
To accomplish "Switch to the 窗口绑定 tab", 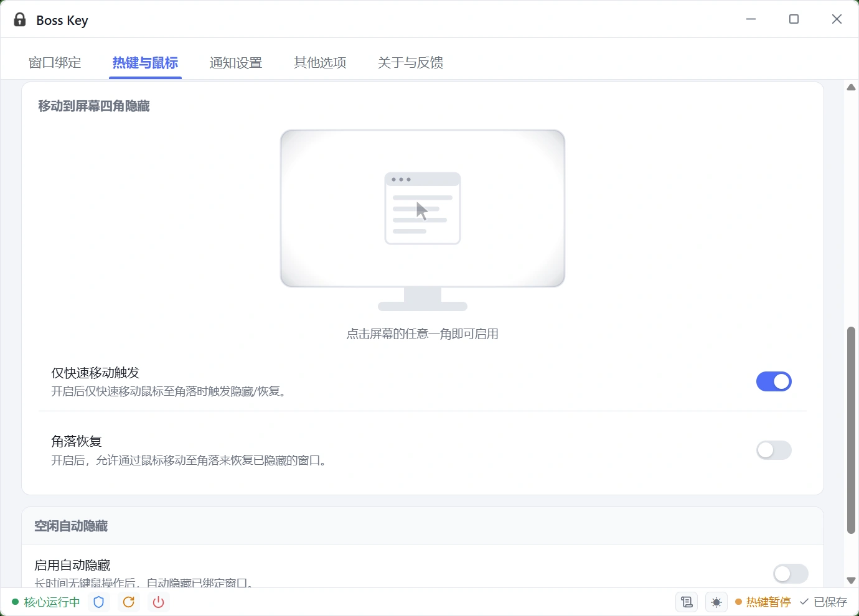I will pyautogui.click(x=55, y=63).
